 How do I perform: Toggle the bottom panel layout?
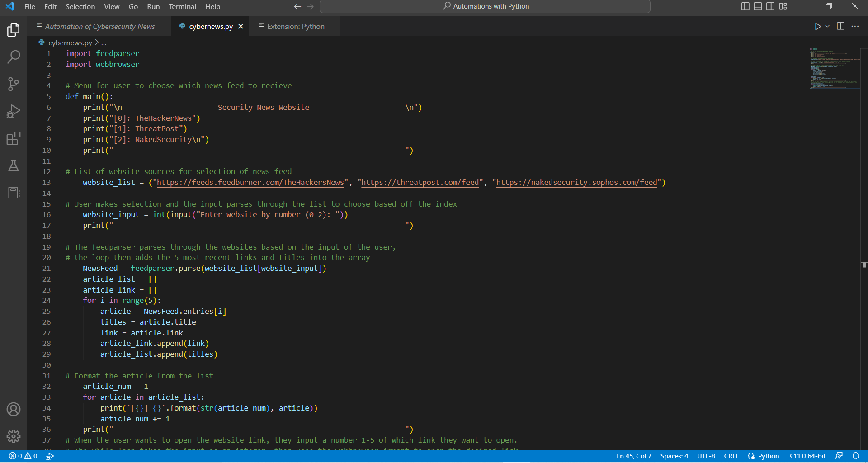coord(758,6)
